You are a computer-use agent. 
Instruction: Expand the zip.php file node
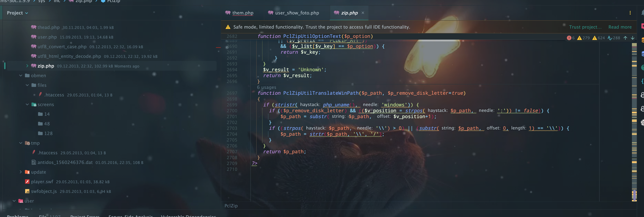click(x=27, y=66)
